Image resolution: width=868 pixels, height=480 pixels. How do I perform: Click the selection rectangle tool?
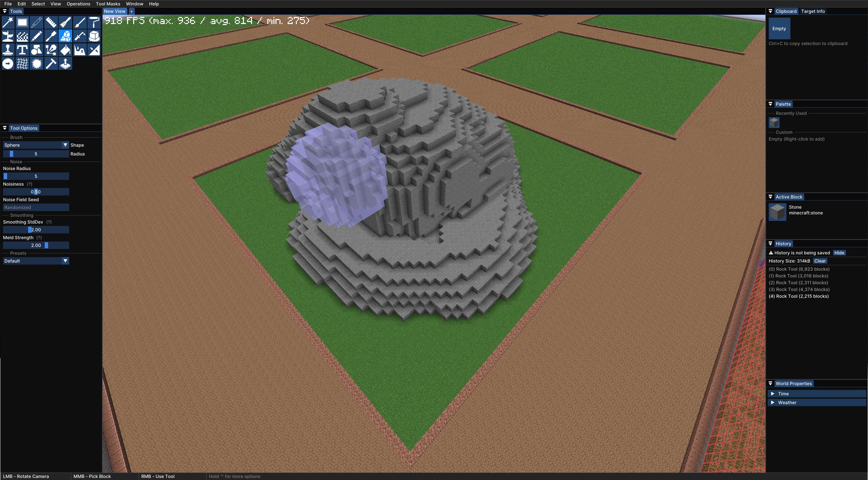pos(22,22)
